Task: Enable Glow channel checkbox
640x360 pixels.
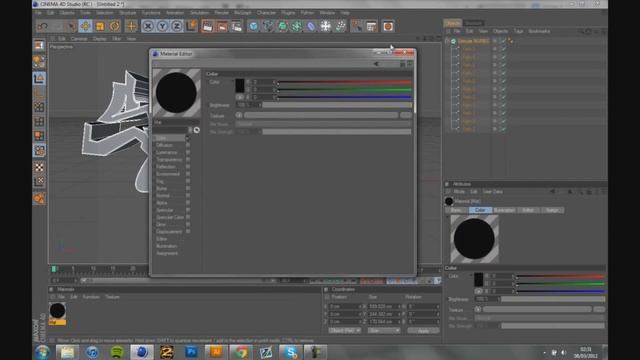Action: (x=188, y=224)
